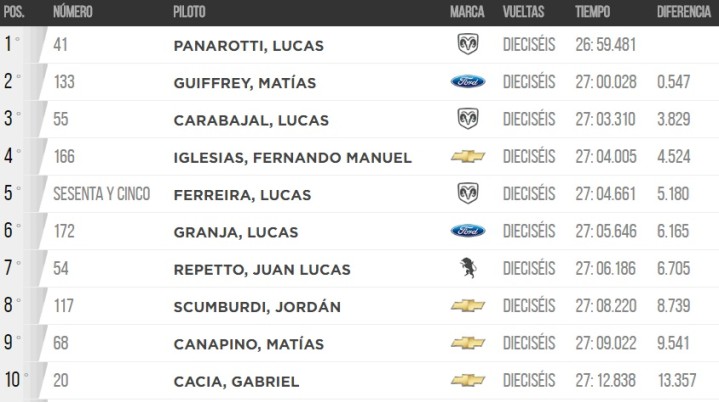Image resolution: width=719 pixels, height=403 pixels.
Task: Click the Torino logo next to Repetto
Action: [x=466, y=268]
